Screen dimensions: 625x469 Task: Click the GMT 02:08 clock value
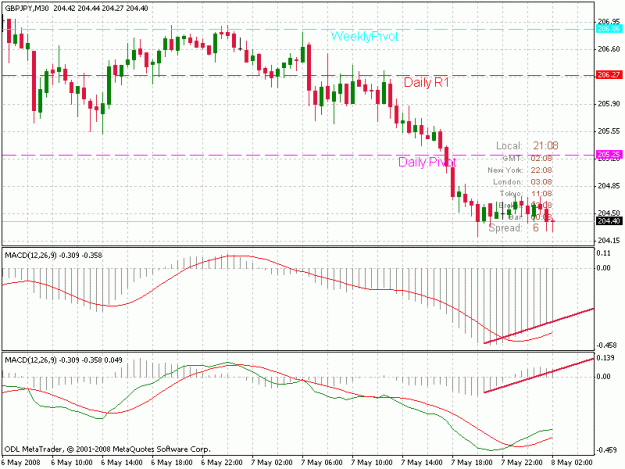point(541,159)
